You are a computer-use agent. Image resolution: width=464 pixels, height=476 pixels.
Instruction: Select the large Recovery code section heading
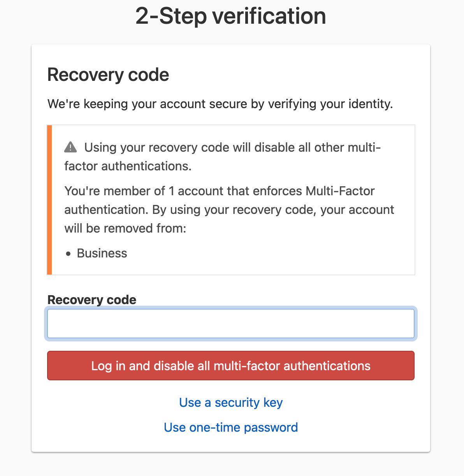coord(108,75)
